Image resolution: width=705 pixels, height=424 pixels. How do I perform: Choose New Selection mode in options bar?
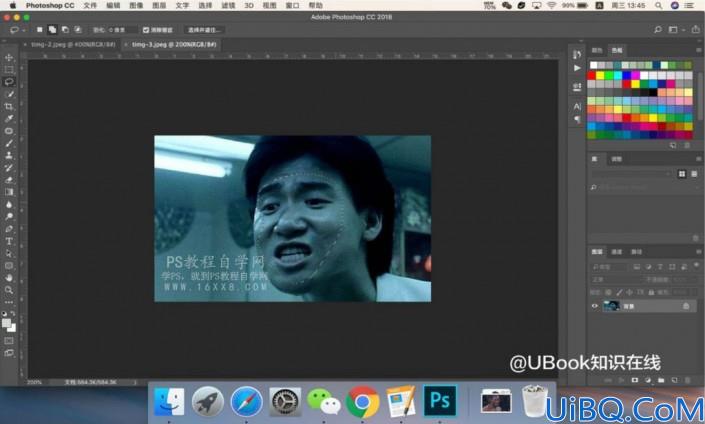40,30
